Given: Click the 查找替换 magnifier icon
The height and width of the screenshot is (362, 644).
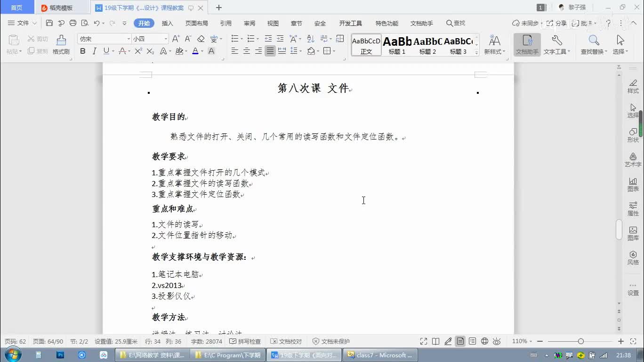Looking at the screenshot, I should [x=594, y=41].
